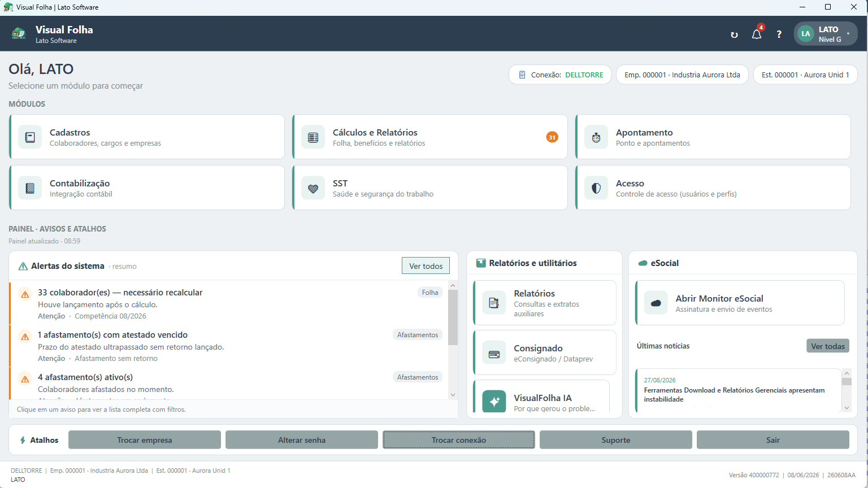Viewport: 868px width, 488px height.
Task: Click the Suporte shortcut button
Action: click(x=616, y=440)
